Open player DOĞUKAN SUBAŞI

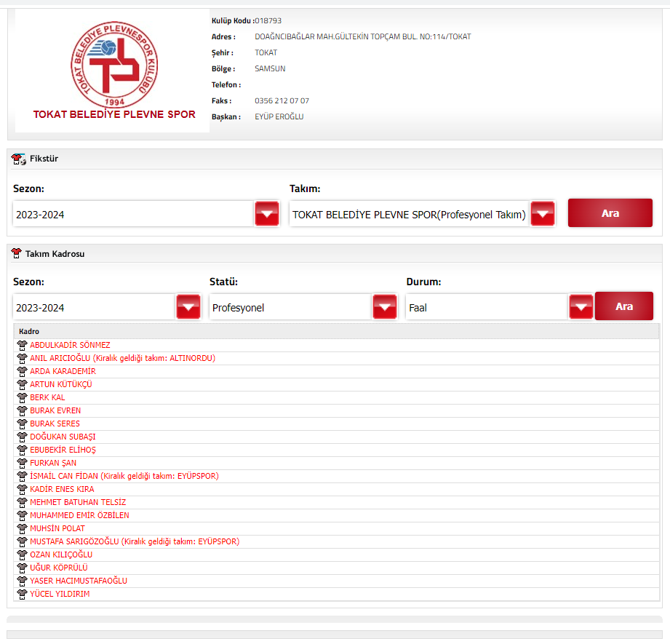63,437
